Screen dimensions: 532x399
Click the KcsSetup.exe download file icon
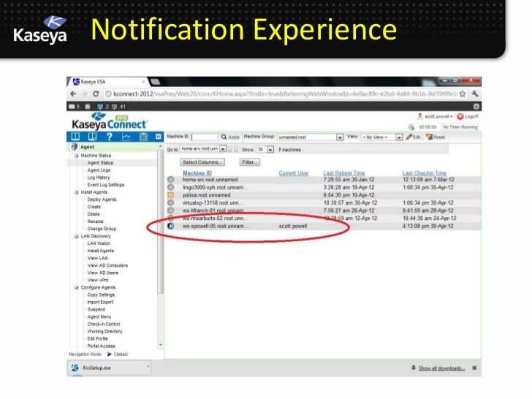(x=75, y=368)
